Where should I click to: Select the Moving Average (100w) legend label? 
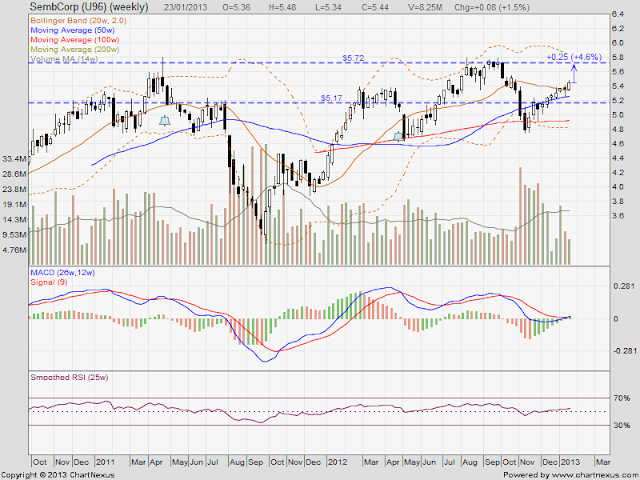75,40
